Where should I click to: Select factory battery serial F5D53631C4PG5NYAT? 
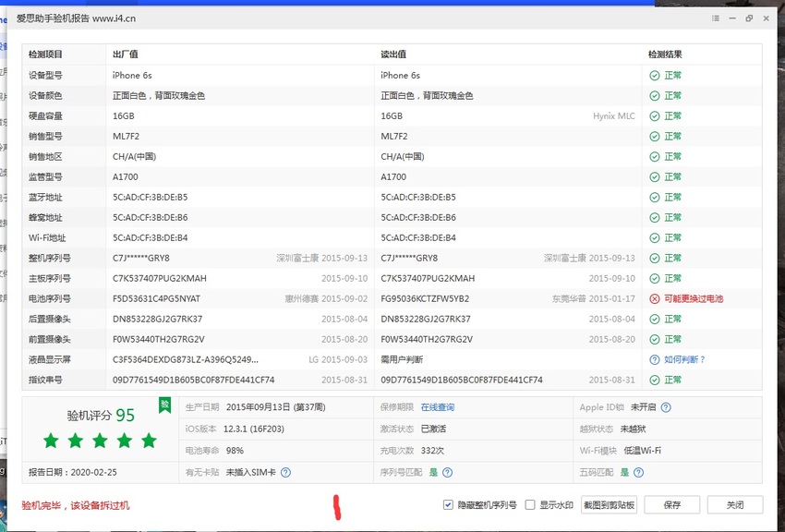point(156,298)
